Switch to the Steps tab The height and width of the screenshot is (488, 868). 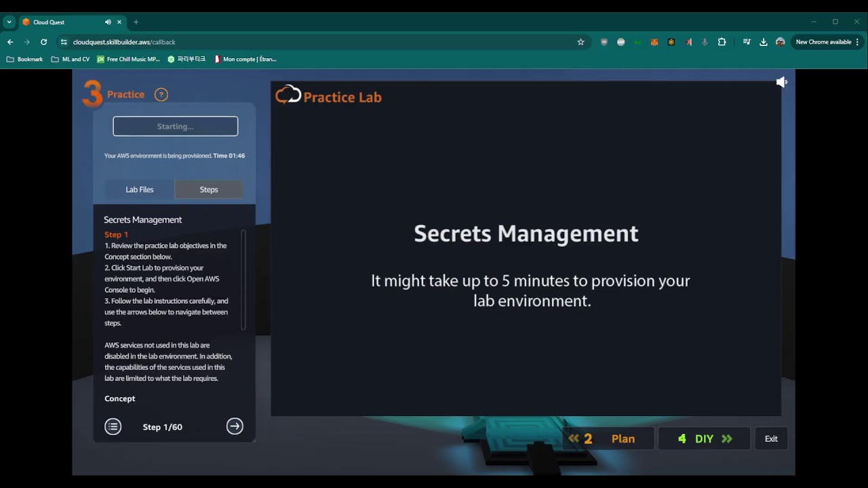(x=209, y=190)
